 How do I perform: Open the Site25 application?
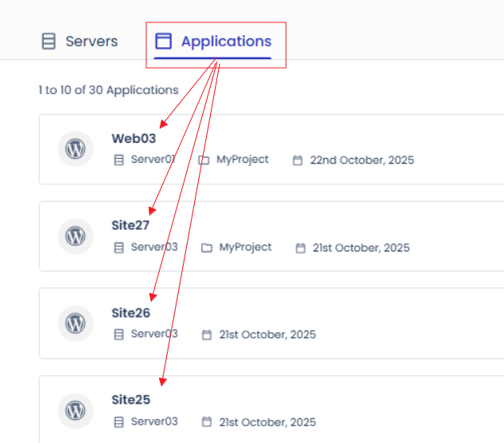(130, 400)
